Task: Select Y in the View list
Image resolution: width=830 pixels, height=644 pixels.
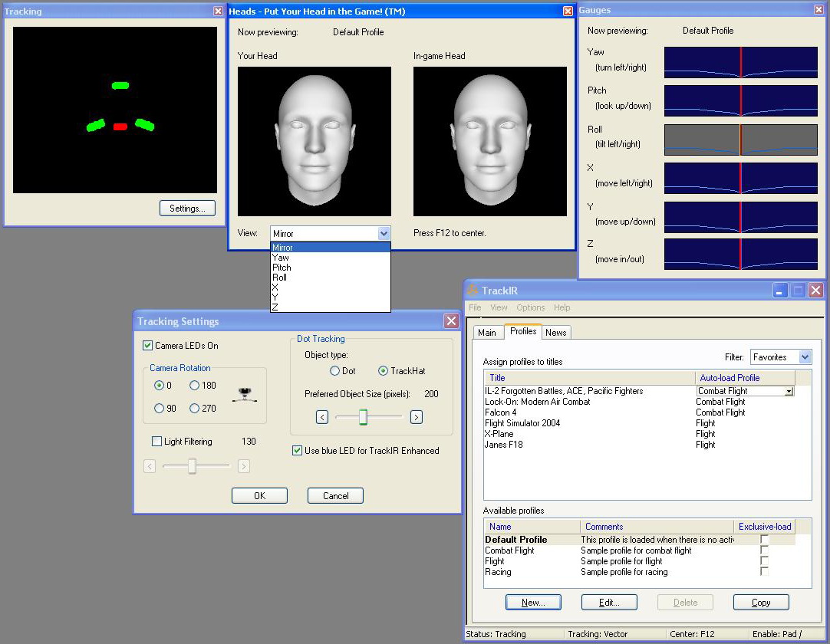Action: pyautogui.click(x=331, y=297)
